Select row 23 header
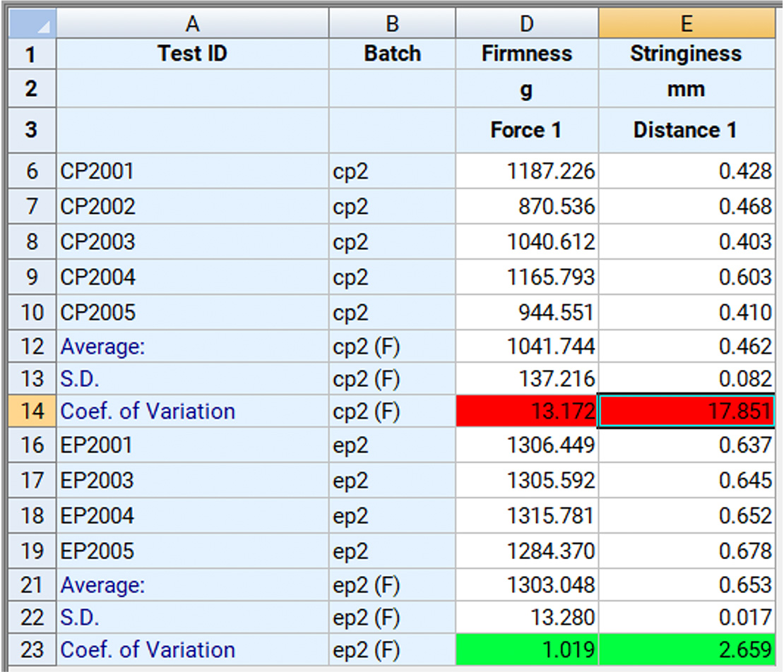 tap(32, 649)
